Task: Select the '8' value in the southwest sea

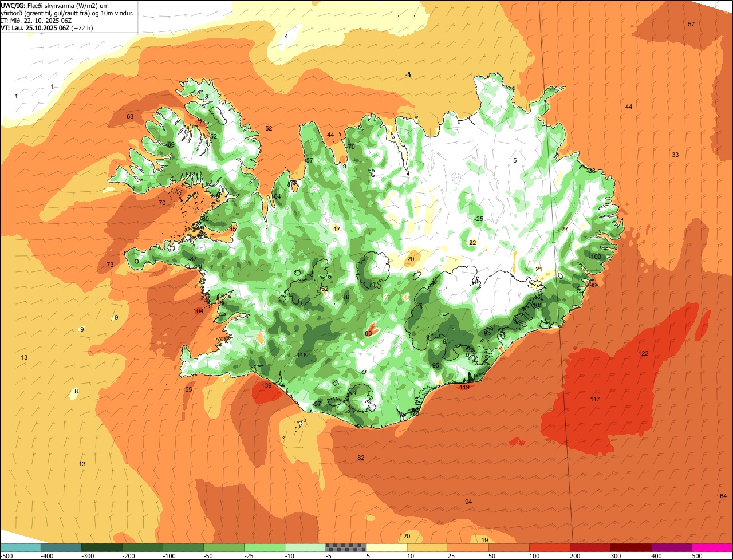Action: point(76,391)
